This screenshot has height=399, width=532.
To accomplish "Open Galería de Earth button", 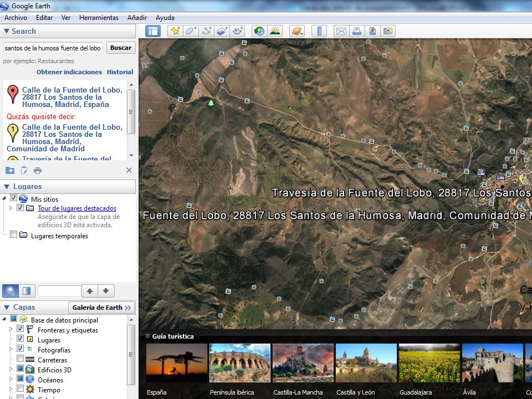I will click(101, 308).
